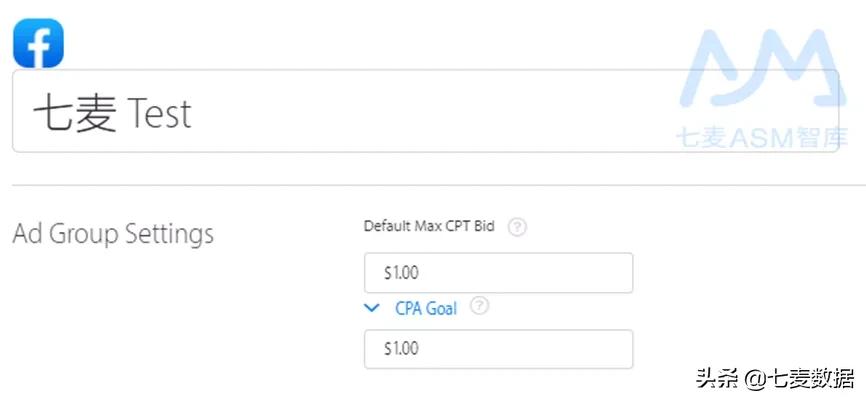Viewport: 866px width, 401px height.
Task: Click the $1.00 value under Default Max CPT Bid
Action: click(x=401, y=273)
